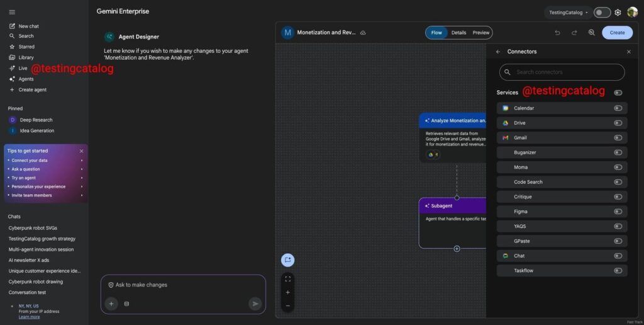Click the Ask to make changes field
The height and width of the screenshot is (325, 644).
click(x=183, y=285)
